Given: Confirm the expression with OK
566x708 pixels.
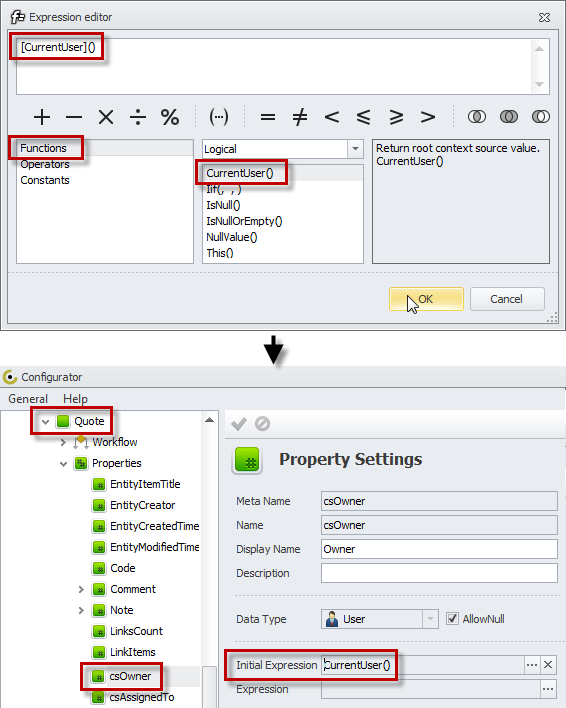Looking at the screenshot, I should [426, 299].
